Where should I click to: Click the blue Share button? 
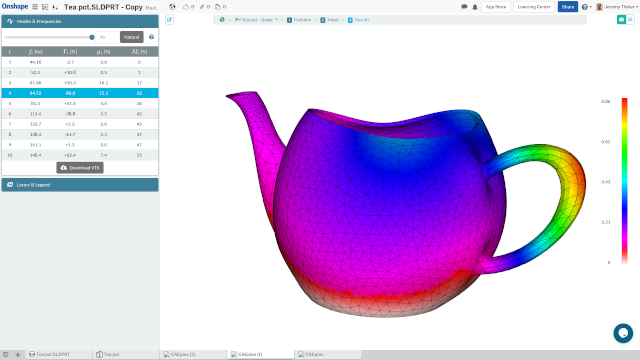[x=568, y=7]
